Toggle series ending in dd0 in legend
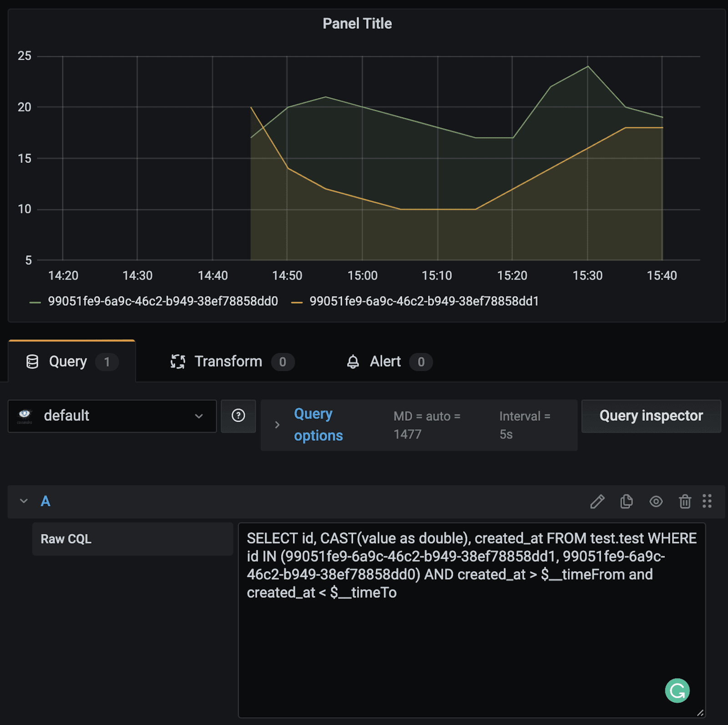 click(162, 301)
